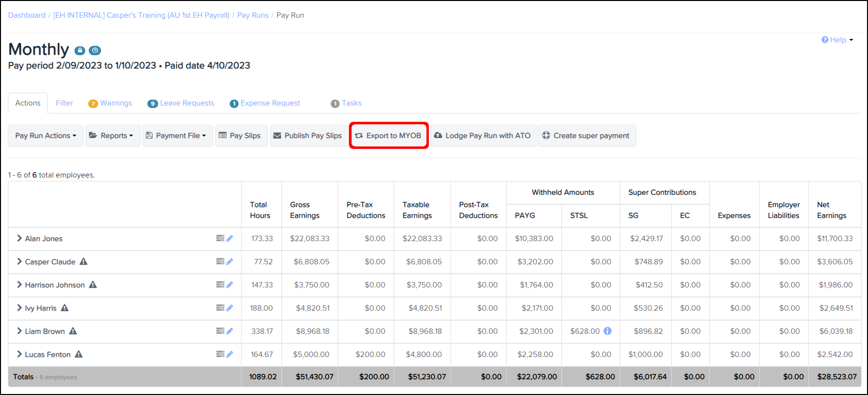Go to Dashboard breadcrumb link

27,15
